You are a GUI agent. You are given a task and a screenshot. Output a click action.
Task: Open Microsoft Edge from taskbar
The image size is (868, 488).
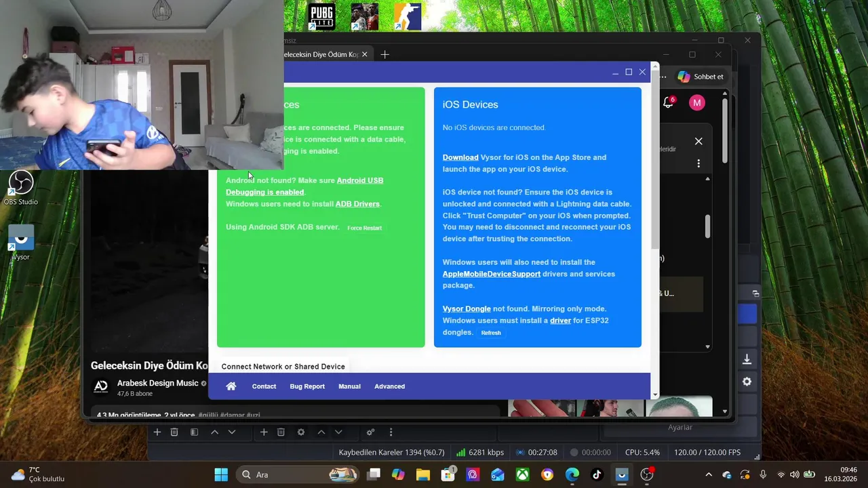572,474
